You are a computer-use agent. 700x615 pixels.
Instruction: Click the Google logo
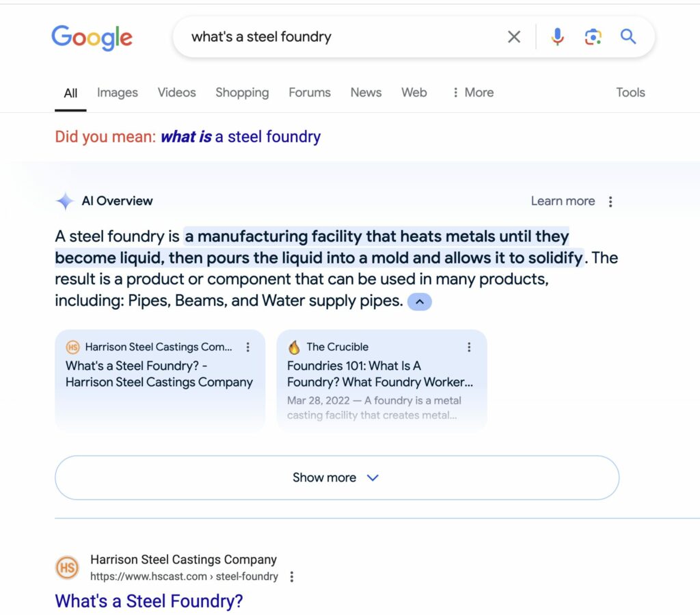tap(92, 37)
